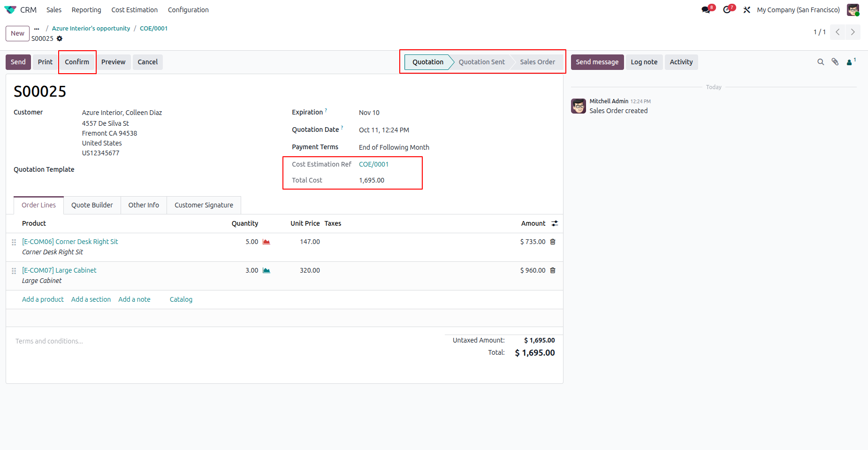The image size is (868, 450).
Task: Cancel the quotation
Action: (148, 62)
